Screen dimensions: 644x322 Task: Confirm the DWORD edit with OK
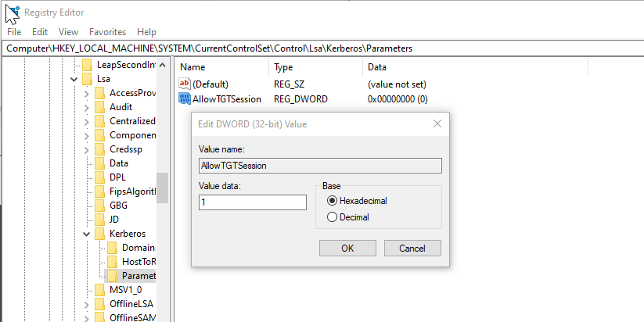tap(347, 249)
